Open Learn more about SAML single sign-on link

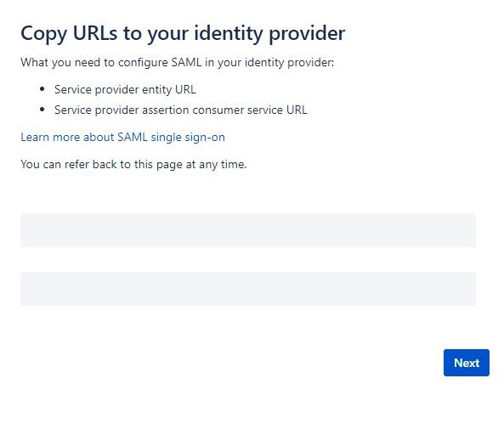point(122,138)
